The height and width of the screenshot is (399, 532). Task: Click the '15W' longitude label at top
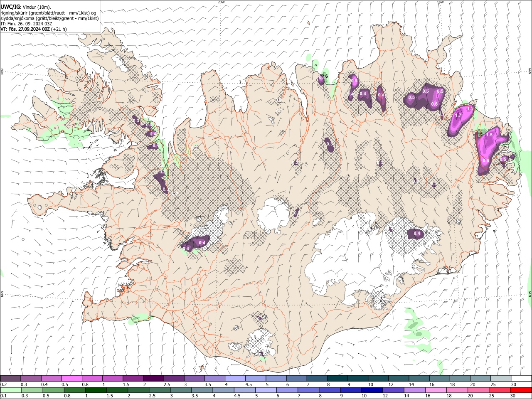pyautogui.click(x=440, y=2)
